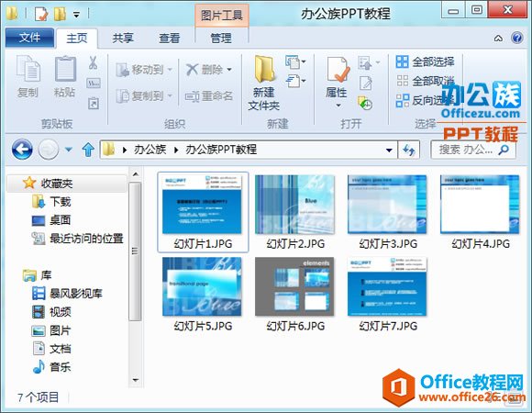This screenshot has height=413, width=532.
Task: Click the History icon in the Open group
Action: [365, 103]
